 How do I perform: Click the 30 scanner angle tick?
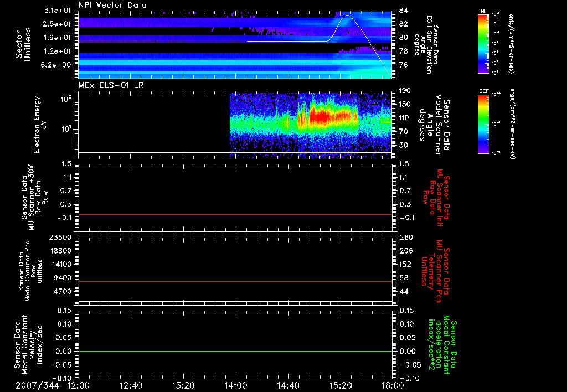pyautogui.click(x=404, y=145)
